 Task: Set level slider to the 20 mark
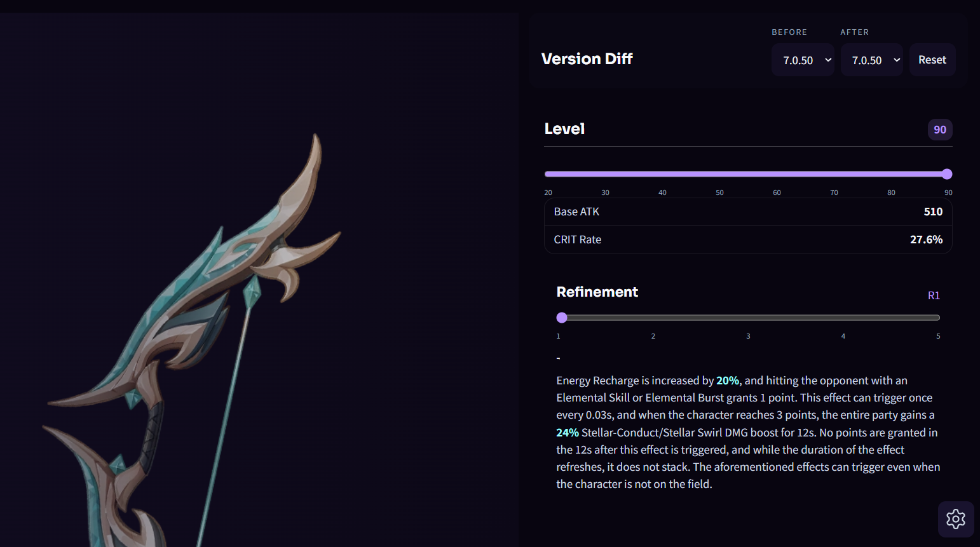(548, 174)
